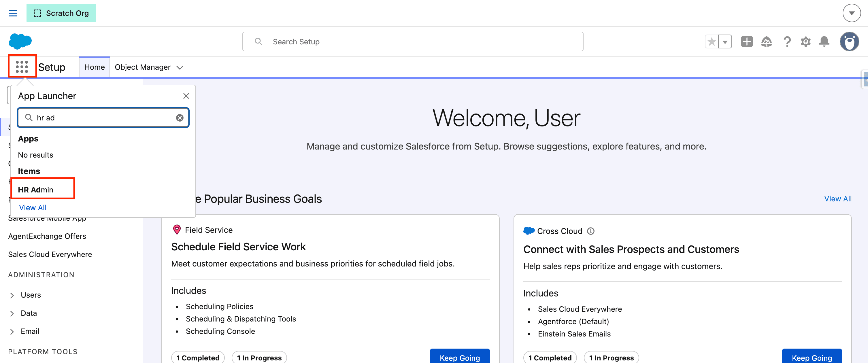Select the Home tab

tap(94, 67)
